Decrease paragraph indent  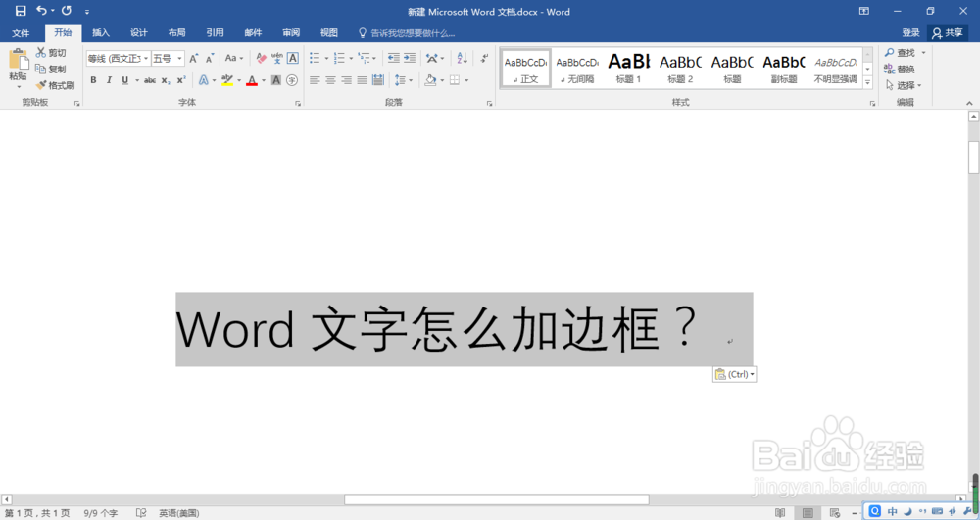(393, 58)
